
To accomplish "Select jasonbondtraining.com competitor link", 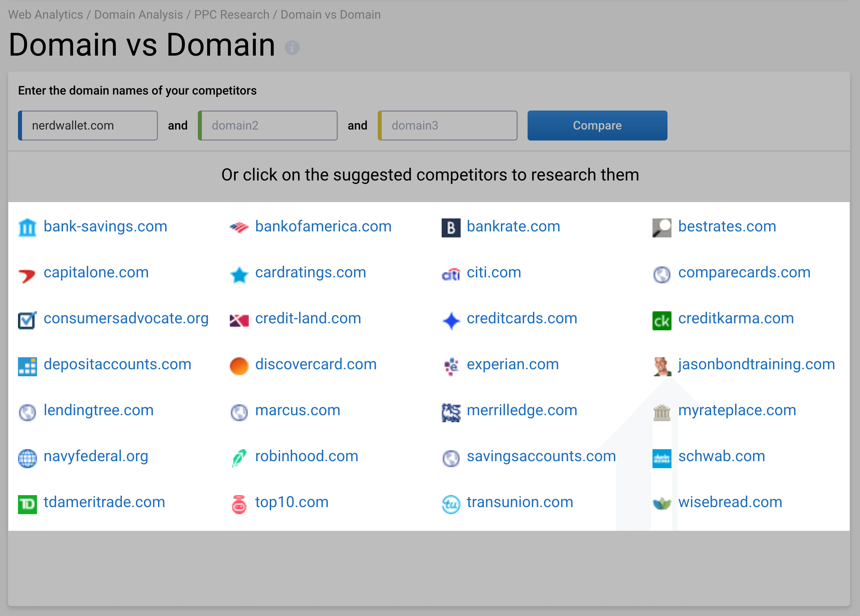I will [x=756, y=364].
